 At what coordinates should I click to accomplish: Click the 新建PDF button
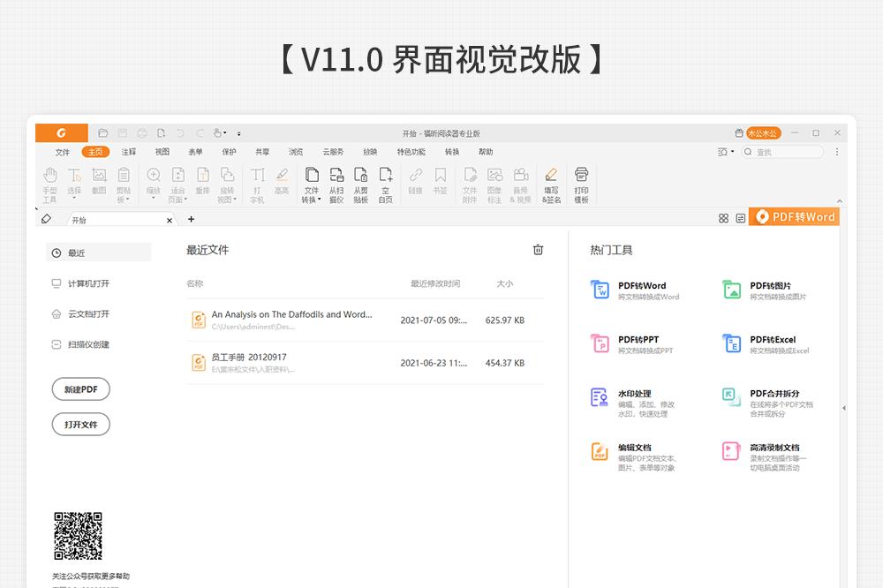pyautogui.click(x=80, y=389)
